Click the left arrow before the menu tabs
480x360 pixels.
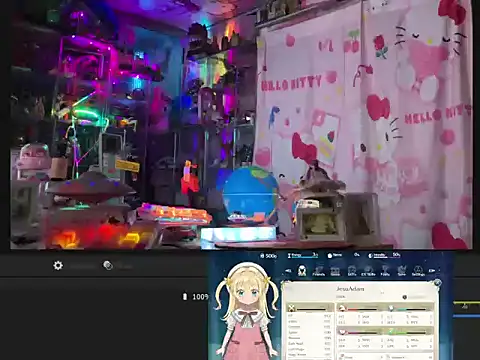click(288, 271)
